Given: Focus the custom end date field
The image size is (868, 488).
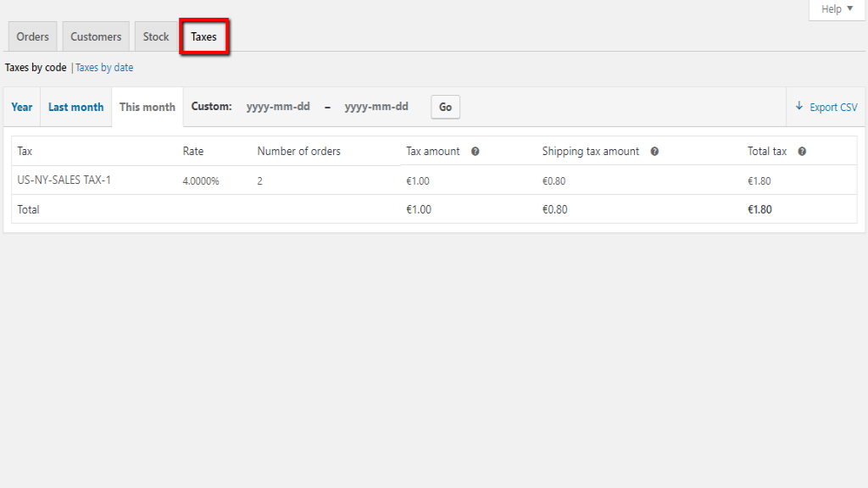Looking at the screenshot, I should click(x=376, y=106).
